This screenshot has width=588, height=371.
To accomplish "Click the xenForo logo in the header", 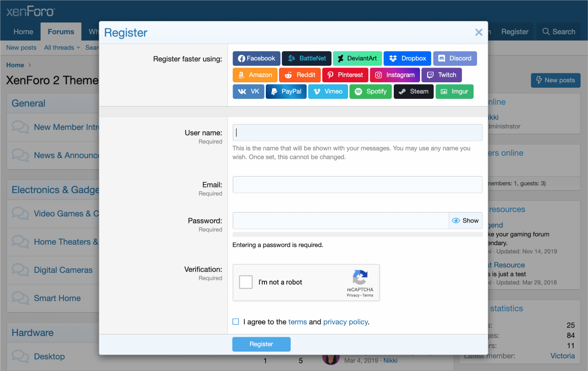I will [30, 11].
